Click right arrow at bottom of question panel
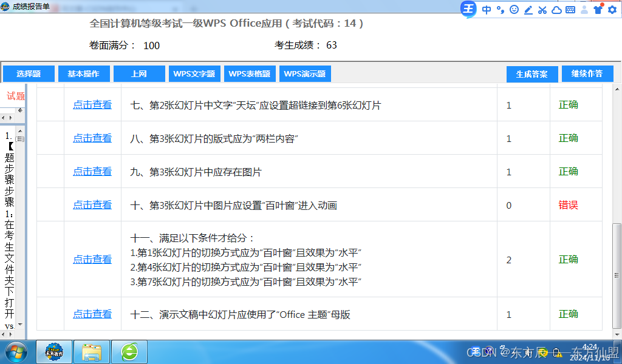This screenshot has height=364, width=622. [x=11, y=334]
